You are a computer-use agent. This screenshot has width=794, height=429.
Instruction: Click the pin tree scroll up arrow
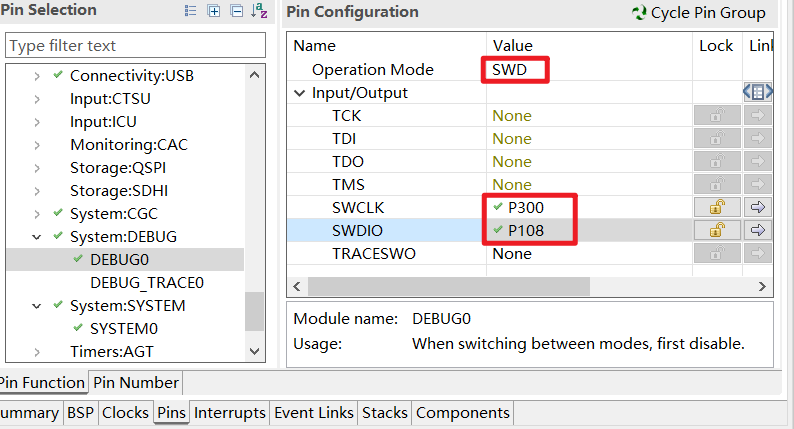(x=255, y=75)
